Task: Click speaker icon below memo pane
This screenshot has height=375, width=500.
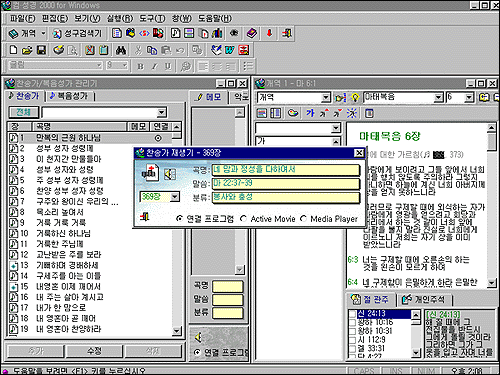Action: 199,337
